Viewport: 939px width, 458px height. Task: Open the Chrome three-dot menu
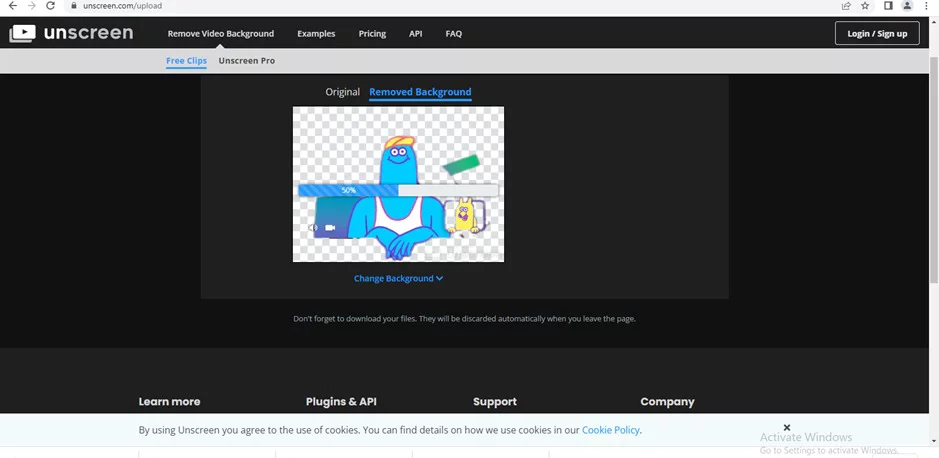926,6
